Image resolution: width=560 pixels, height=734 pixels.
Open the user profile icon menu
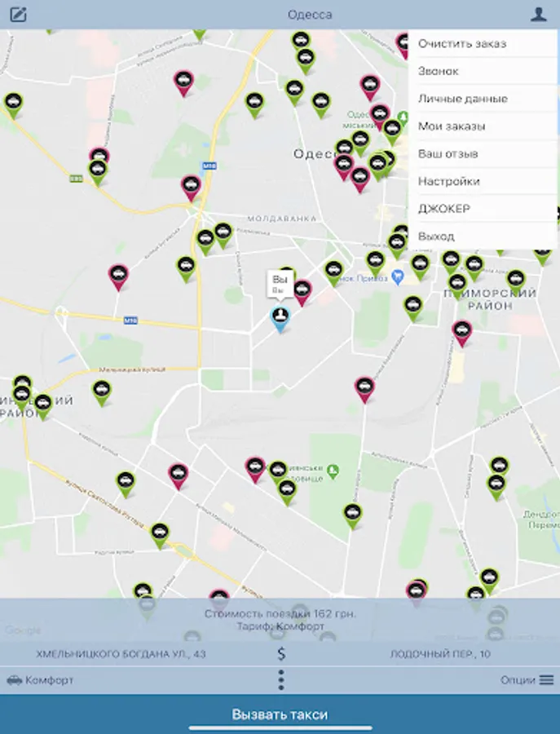point(539,14)
